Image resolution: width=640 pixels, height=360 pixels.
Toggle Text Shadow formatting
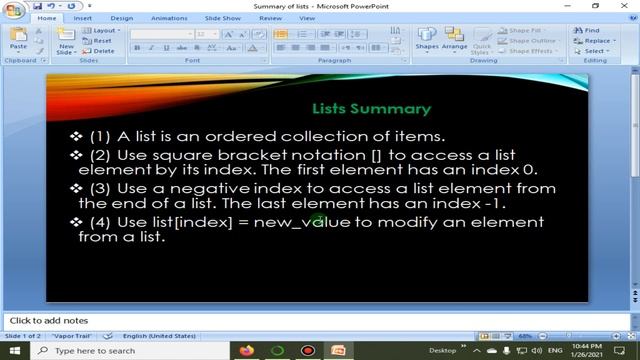[x=197, y=48]
